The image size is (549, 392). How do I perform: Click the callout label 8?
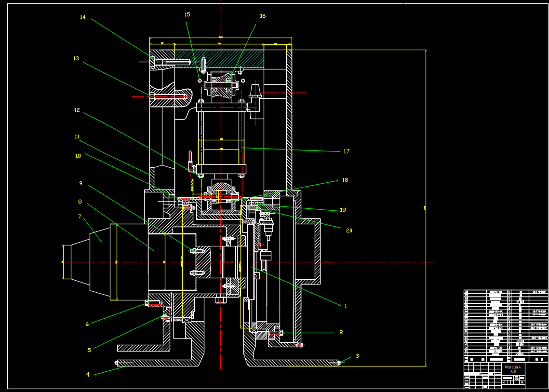click(80, 202)
